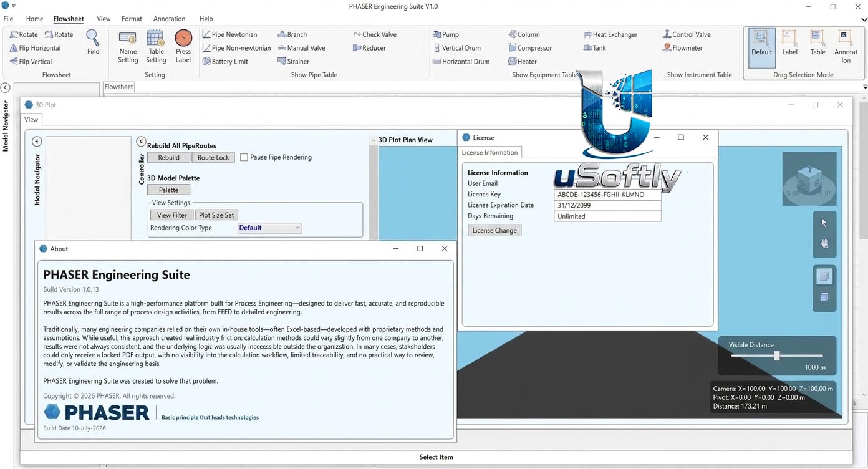Open the quick access toolbar dropdown
Image resolution: width=868 pixels, height=469 pixels.
click(x=14, y=6)
